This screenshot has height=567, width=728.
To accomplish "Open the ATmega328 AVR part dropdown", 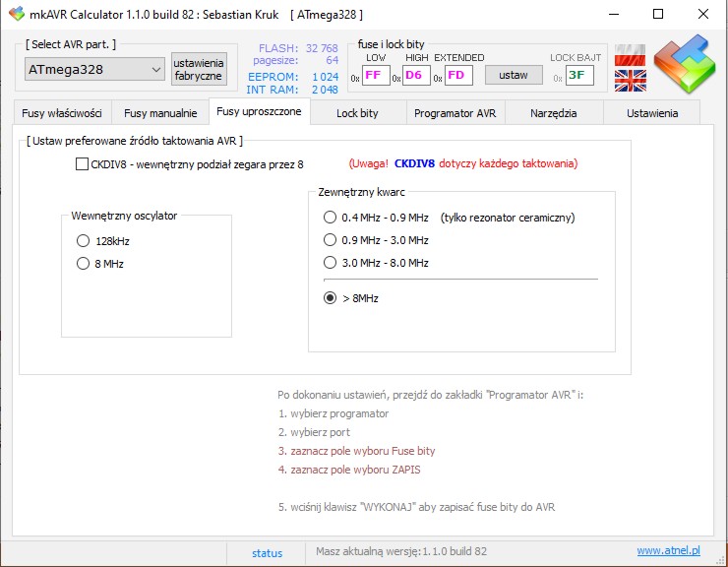I will pos(94,69).
